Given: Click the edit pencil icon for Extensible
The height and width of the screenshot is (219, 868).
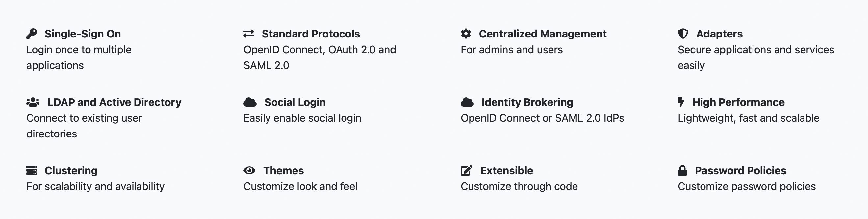Looking at the screenshot, I should (x=467, y=170).
